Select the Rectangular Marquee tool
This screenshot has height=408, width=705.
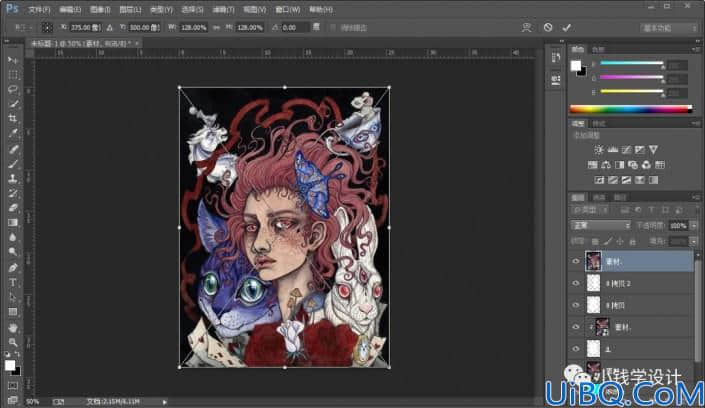click(x=13, y=75)
